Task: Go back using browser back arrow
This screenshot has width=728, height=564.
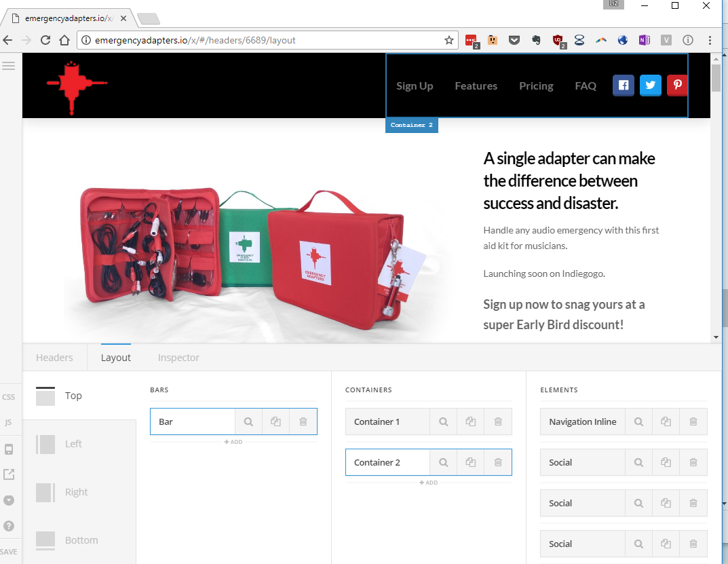Action: [7, 41]
